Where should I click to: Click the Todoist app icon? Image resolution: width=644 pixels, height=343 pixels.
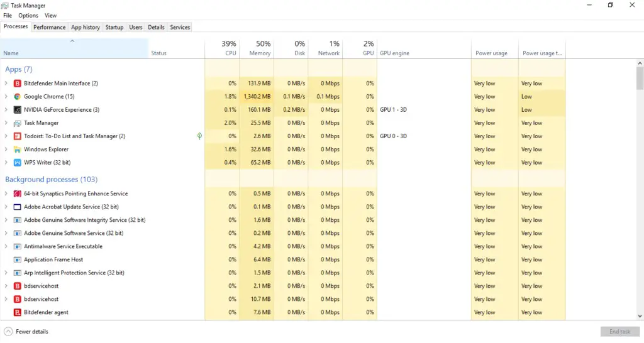[x=17, y=136]
